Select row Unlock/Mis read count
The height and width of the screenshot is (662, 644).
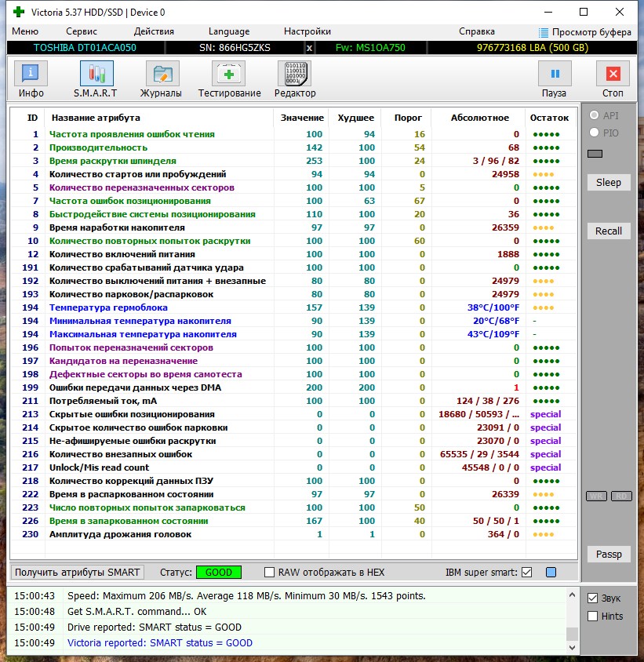(x=293, y=467)
